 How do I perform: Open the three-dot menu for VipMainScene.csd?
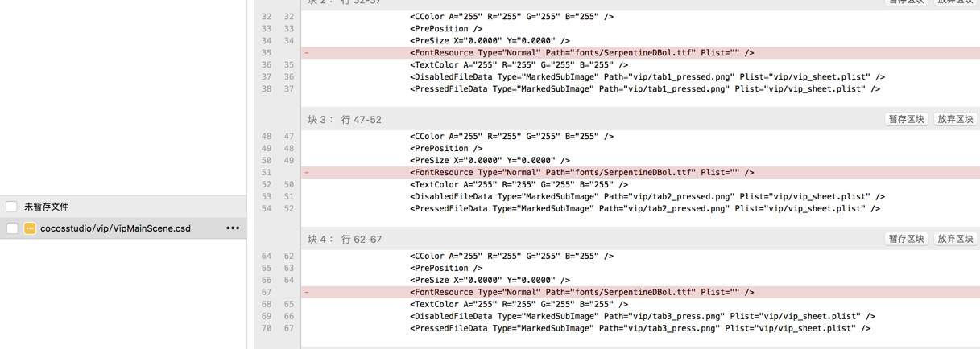tap(233, 228)
